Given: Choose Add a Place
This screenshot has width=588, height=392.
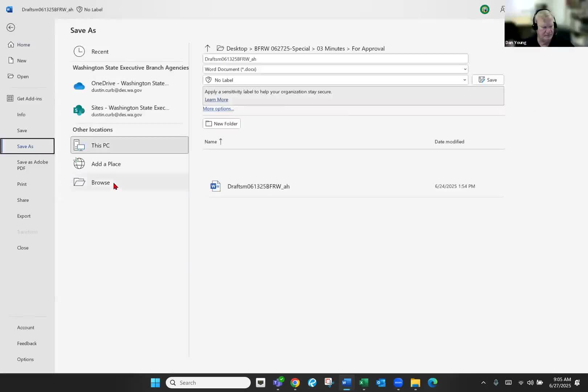Looking at the screenshot, I should 106,164.
